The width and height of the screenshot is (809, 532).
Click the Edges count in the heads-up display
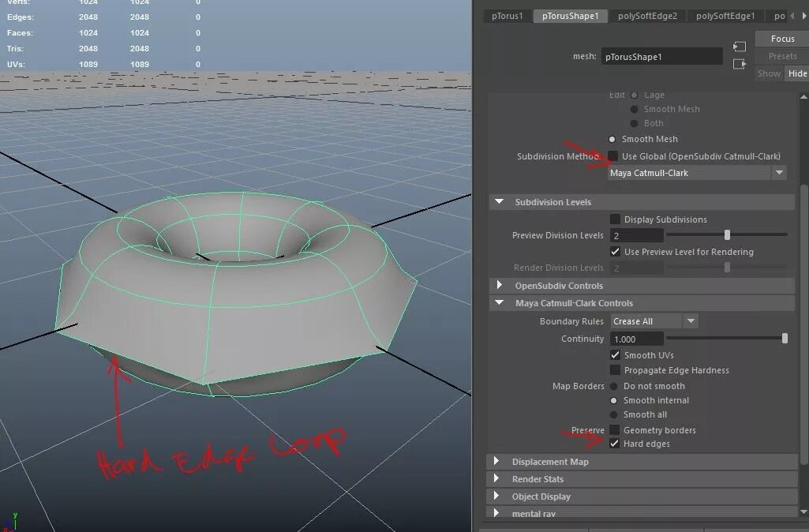88,17
